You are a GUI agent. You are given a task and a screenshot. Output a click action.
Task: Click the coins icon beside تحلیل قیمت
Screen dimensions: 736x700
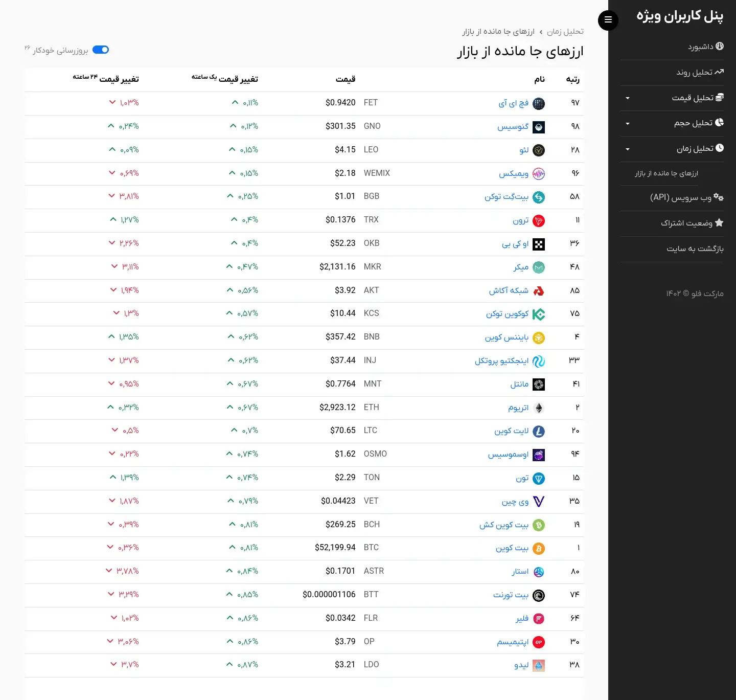click(720, 97)
